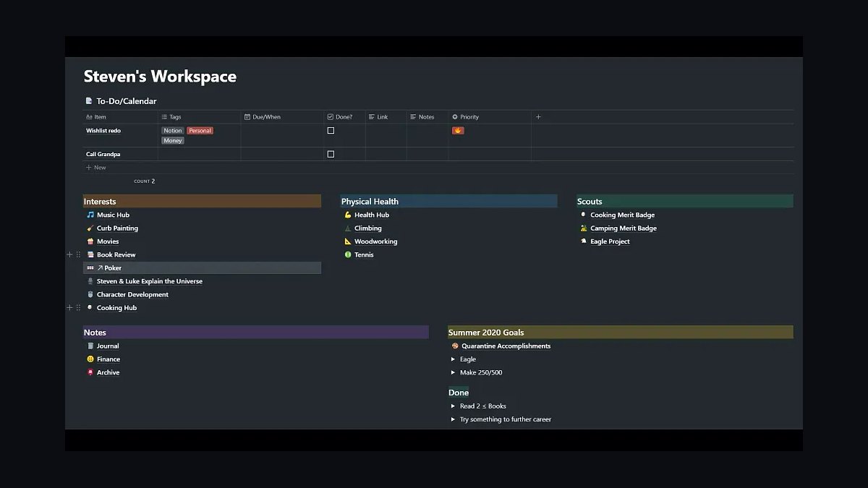Click the blue Physical Health heading
The image size is (868, 488).
(449, 202)
